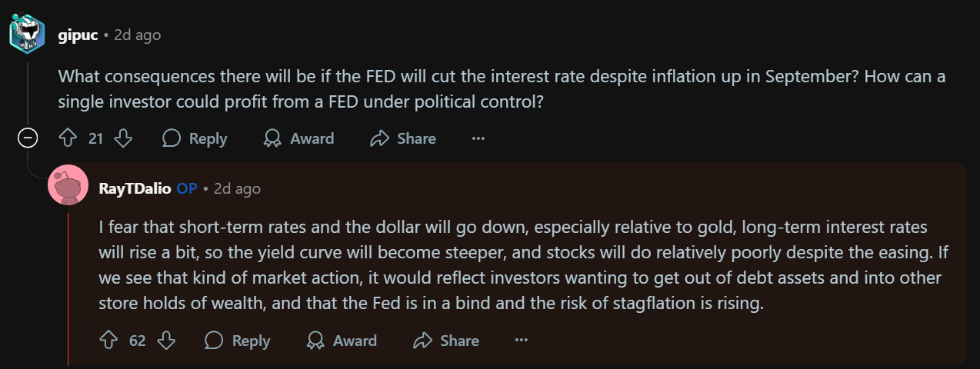Click the 2d ago timestamp on gipuc's comment
The image size is (980, 369).
click(x=137, y=35)
